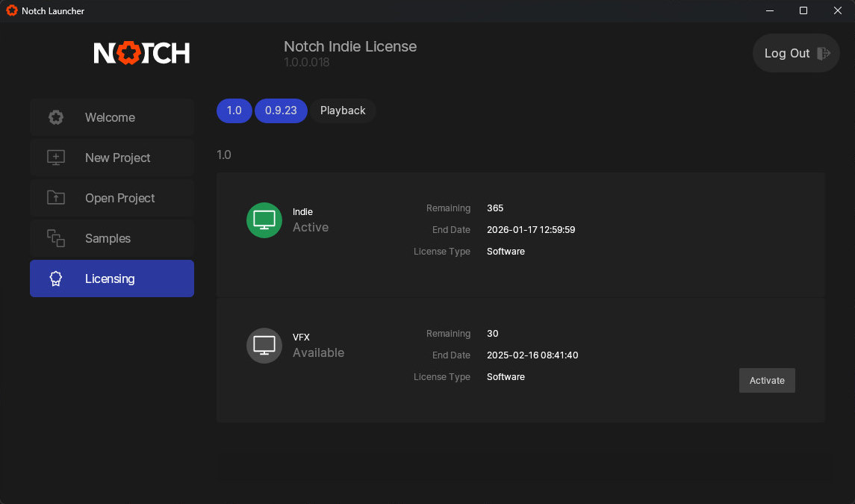Select the Active Indie license card
The height and width of the screenshot is (504, 855).
pyautogui.click(x=520, y=234)
